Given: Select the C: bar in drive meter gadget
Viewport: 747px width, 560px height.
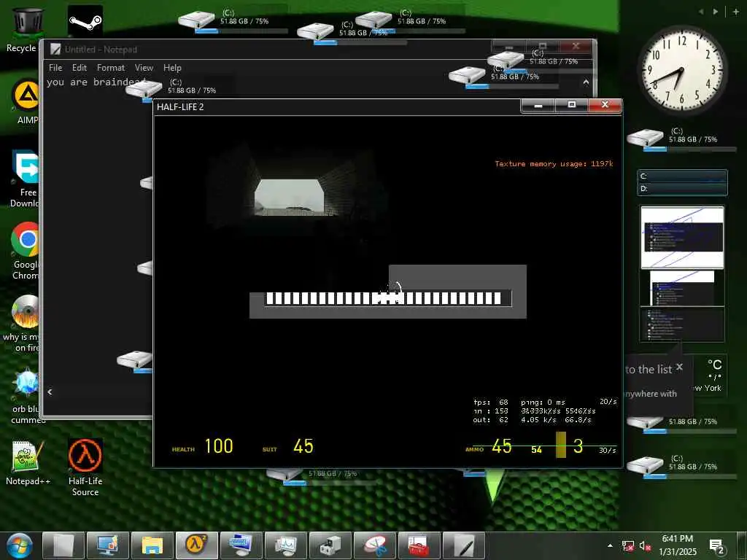Looking at the screenshot, I should (x=683, y=176).
